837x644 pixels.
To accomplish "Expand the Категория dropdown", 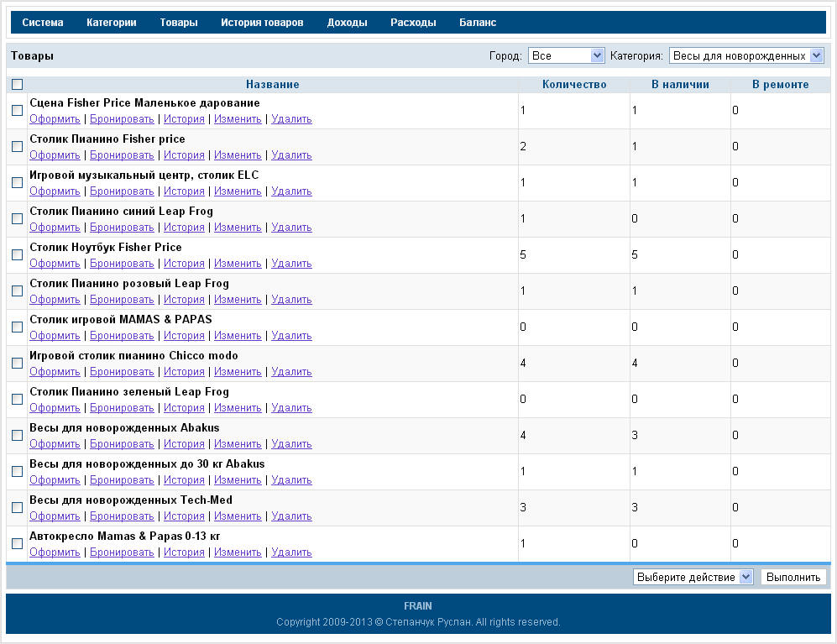I will 746,55.
